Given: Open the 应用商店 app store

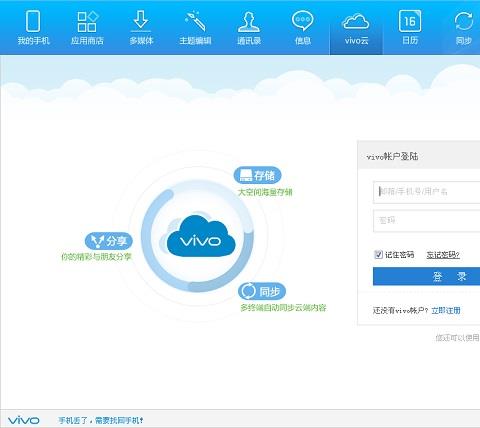Looking at the screenshot, I should tap(87, 27).
